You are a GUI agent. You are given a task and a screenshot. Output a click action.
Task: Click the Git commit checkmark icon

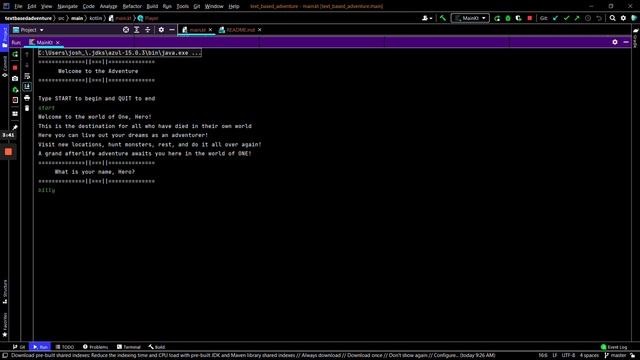[x=566, y=18]
